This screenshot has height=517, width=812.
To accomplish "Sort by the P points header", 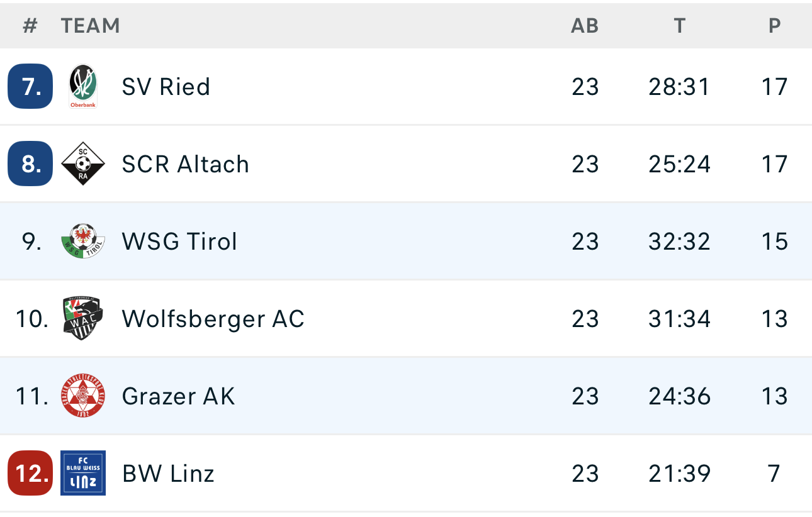I will point(775,26).
